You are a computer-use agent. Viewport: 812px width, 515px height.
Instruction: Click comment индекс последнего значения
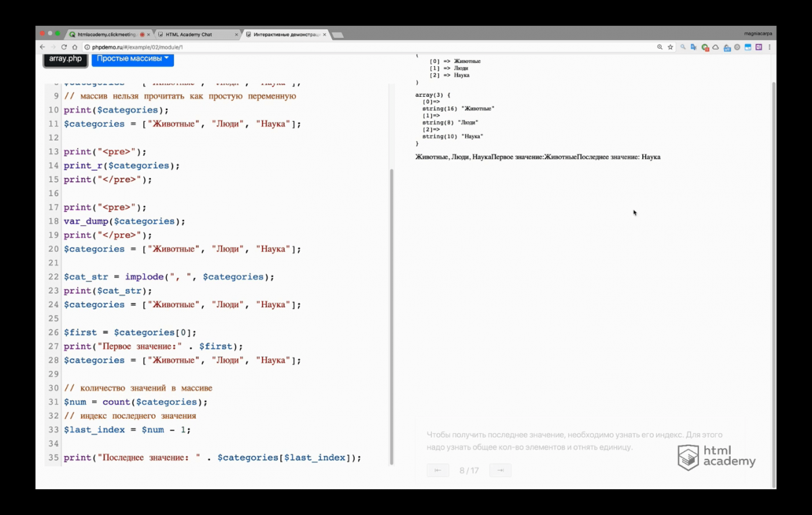pos(130,416)
